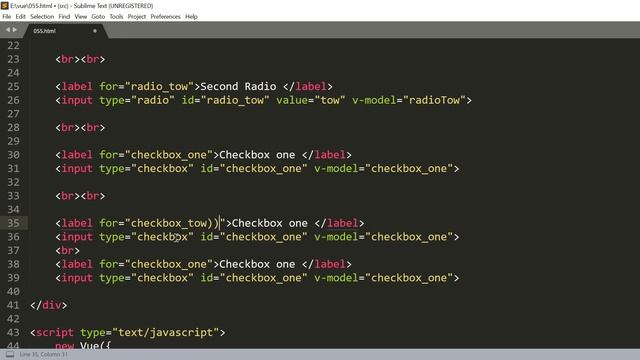
Task: Click the previous tab left arrow
Action: [x=7, y=30]
